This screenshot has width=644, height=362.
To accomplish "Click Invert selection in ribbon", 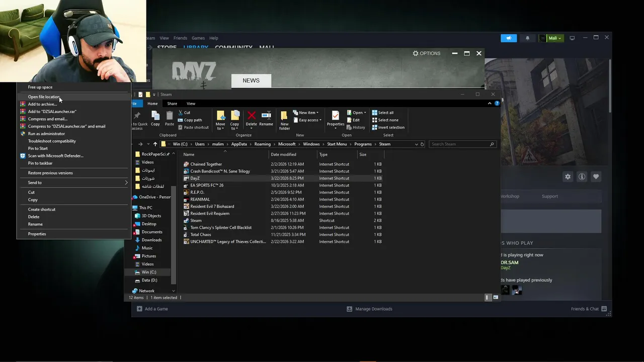I will coord(388,127).
